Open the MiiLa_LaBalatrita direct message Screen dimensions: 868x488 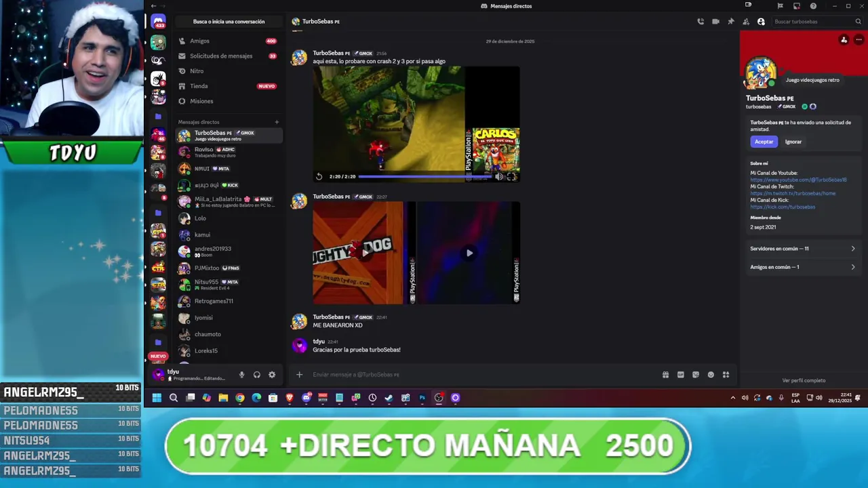pyautogui.click(x=229, y=201)
